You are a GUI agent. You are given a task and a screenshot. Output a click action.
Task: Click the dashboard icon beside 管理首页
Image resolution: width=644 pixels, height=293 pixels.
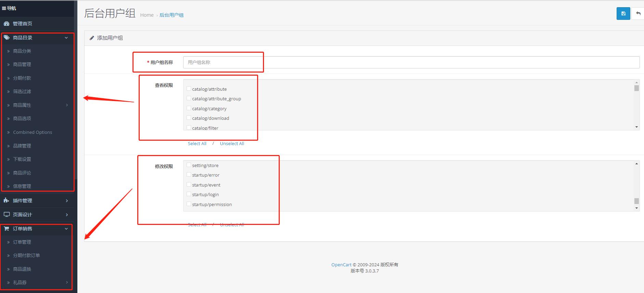coord(7,24)
